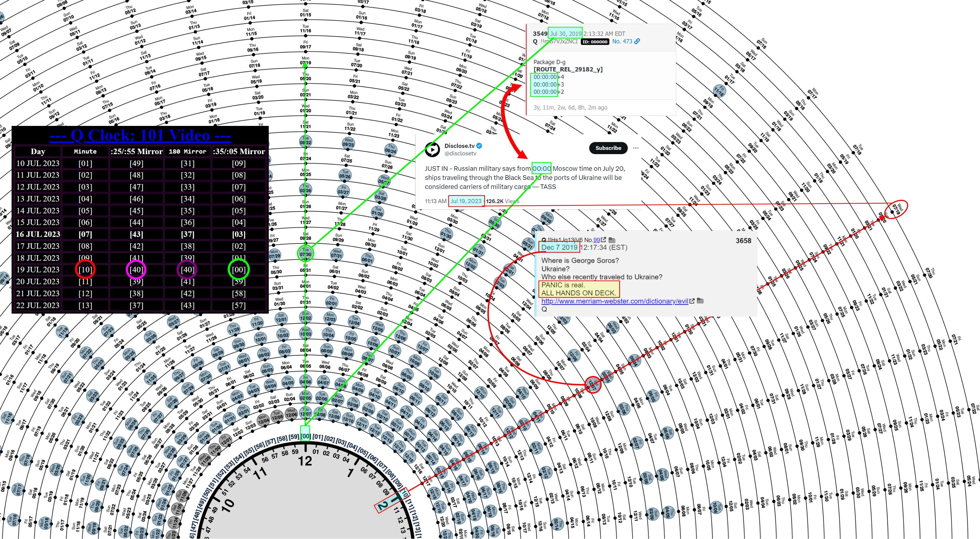Click post number 3658
The image size is (980, 539).
point(743,241)
